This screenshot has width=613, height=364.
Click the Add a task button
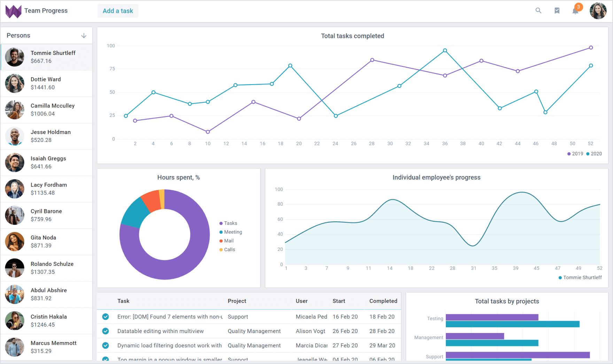pyautogui.click(x=118, y=11)
